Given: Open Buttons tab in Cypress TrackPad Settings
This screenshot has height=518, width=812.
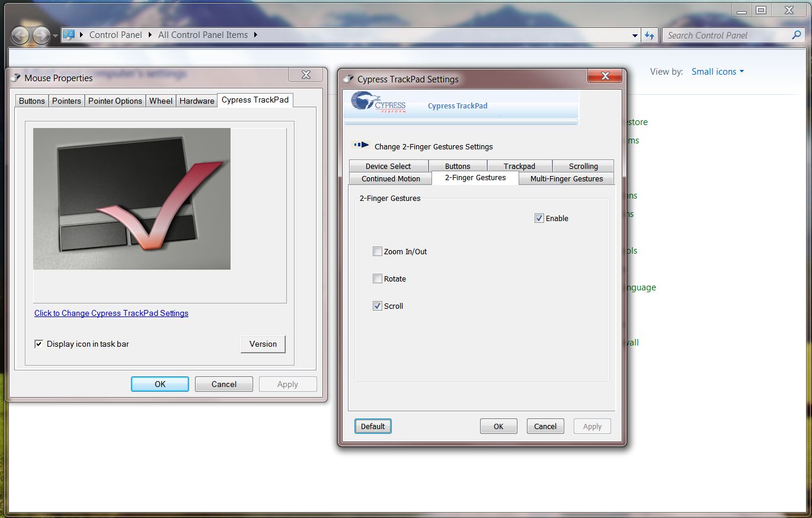Looking at the screenshot, I should [x=458, y=166].
